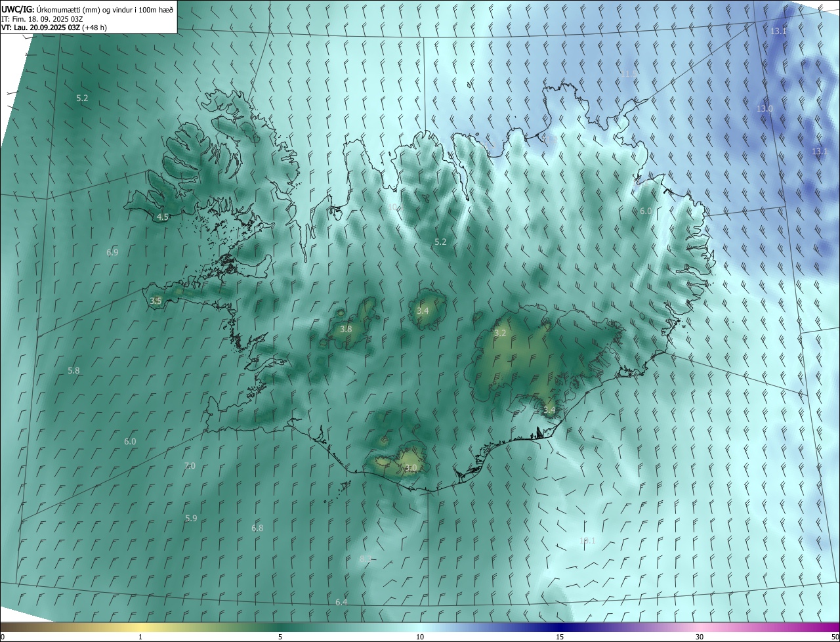Image resolution: width=840 pixels, height=642 pixels.
Task: Click the 5.8 value label
Action: (x=73, y=370)
